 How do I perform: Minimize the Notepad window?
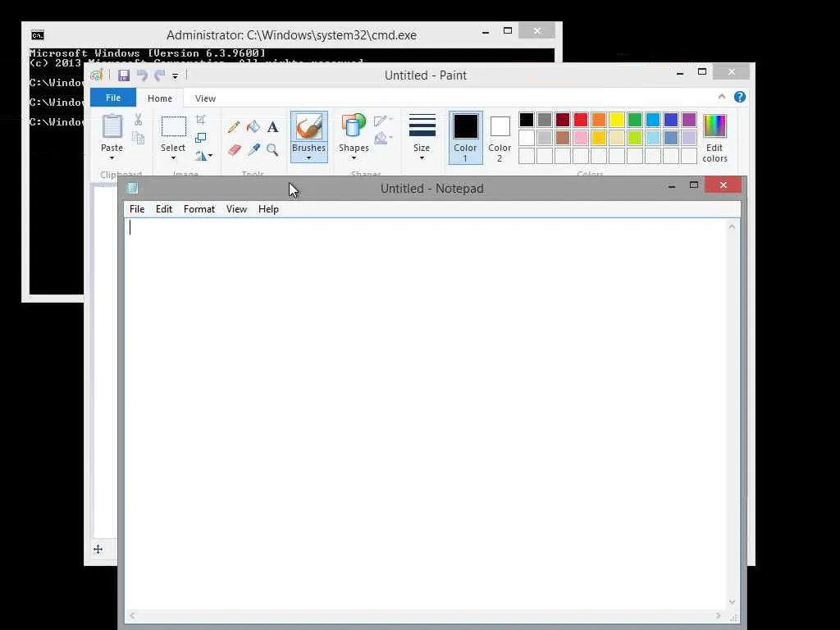672,186
